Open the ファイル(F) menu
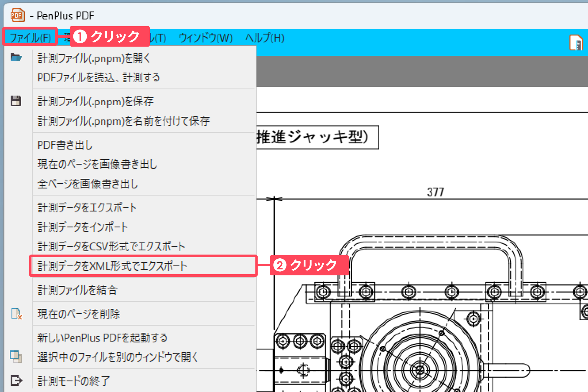This screenshot has width=588, height=392. (30, 38)
